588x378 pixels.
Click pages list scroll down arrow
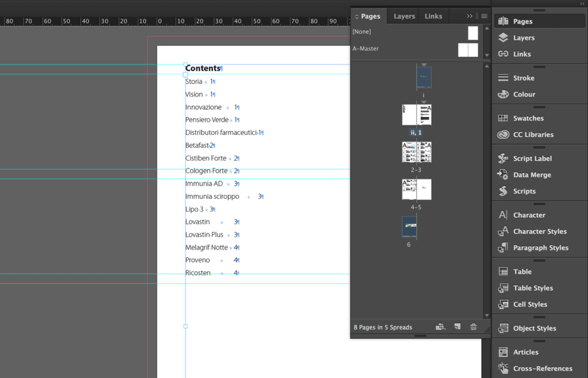(487, 315)
